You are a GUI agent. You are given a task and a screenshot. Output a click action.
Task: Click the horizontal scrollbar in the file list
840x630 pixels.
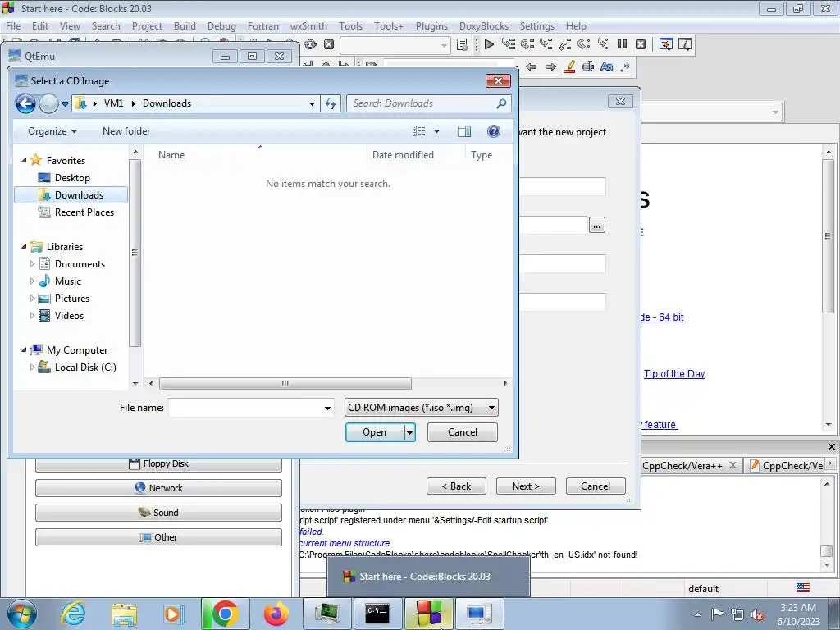[x=285, y=384]
